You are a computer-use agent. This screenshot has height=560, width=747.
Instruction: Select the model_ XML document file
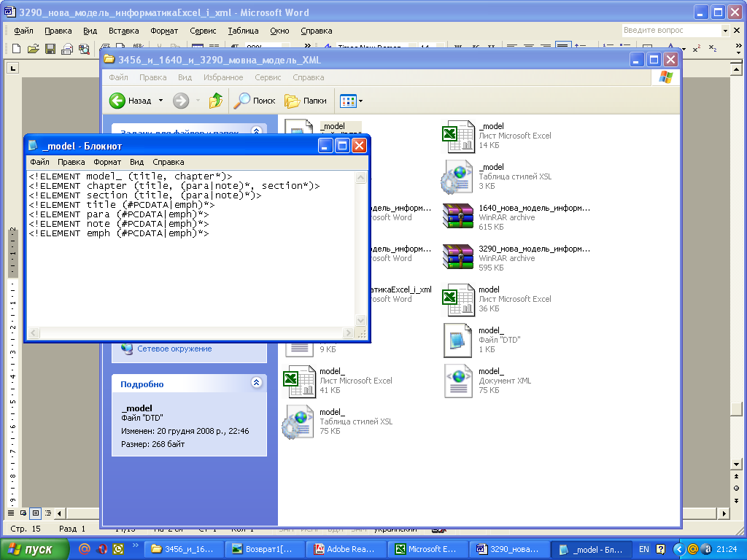(459, 381)
